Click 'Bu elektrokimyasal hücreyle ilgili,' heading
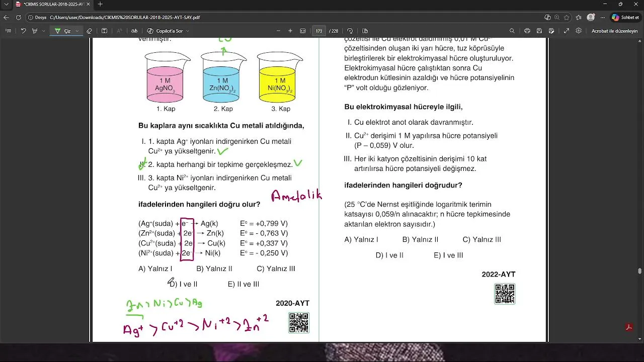 (x=404, y=107)
